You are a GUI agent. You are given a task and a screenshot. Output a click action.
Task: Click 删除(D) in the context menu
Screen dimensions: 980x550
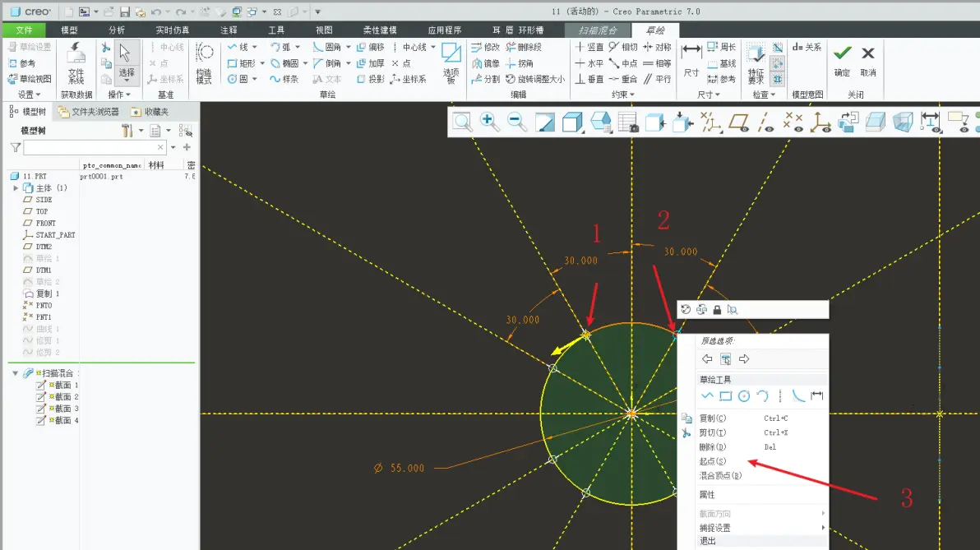click(713, 447)
